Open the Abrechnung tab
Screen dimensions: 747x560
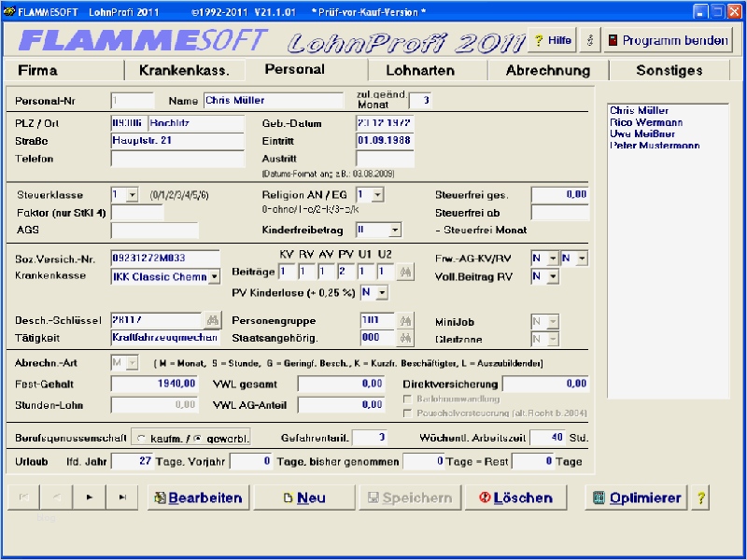pos(547,70)
